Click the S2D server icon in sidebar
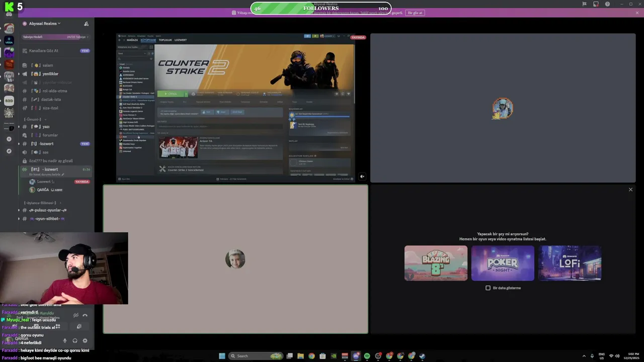This screenshot has height=362, width=644. [x=9, y=101]
